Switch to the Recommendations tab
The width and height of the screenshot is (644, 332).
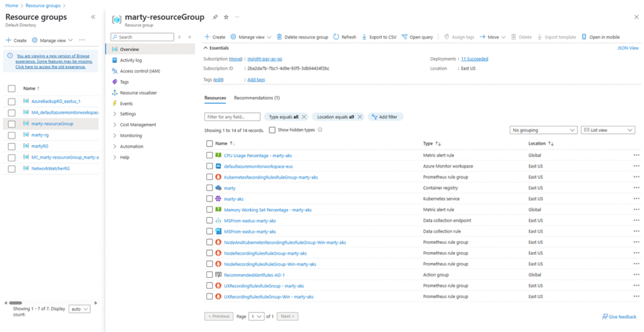tap(257, 98)
